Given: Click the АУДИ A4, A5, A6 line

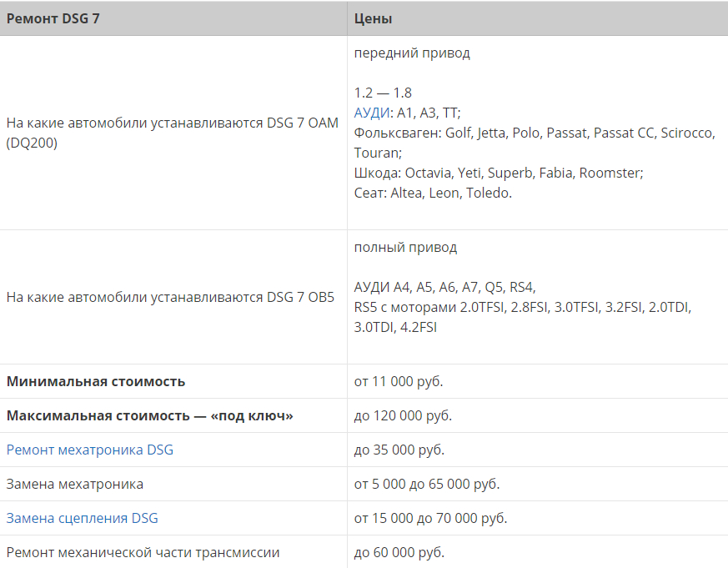Looking at the screenshot, I should (x=444, y=287).
